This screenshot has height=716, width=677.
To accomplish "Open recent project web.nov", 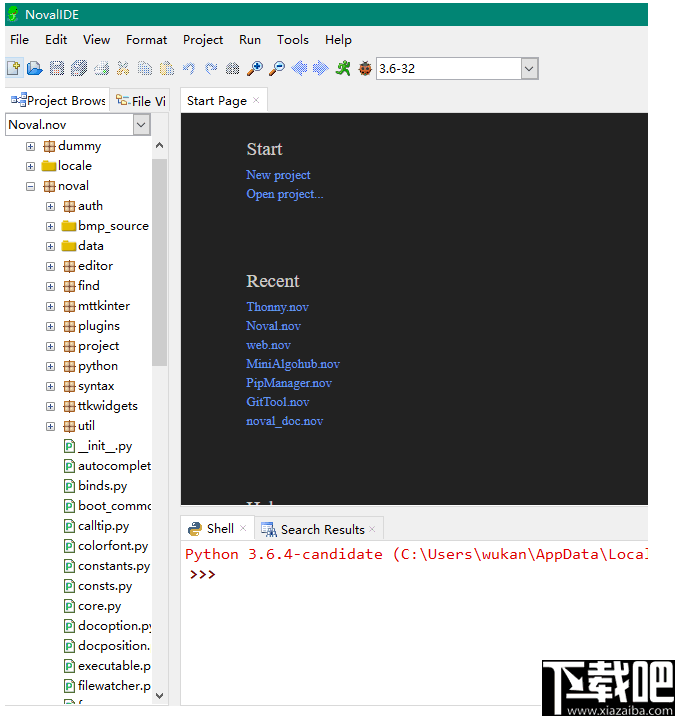I will (x=268, y=345).
